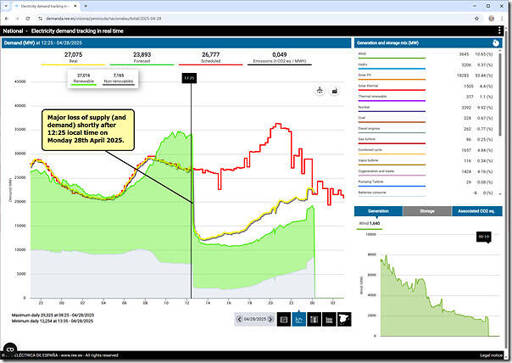Switch to the Associated CO2 eq. tab
The height and width of the screenshot is (363, 512).
[x=477, y=211]
